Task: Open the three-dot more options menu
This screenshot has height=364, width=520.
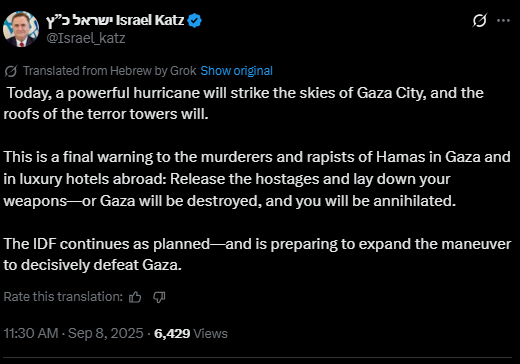Action: click(x=503, y=21)
